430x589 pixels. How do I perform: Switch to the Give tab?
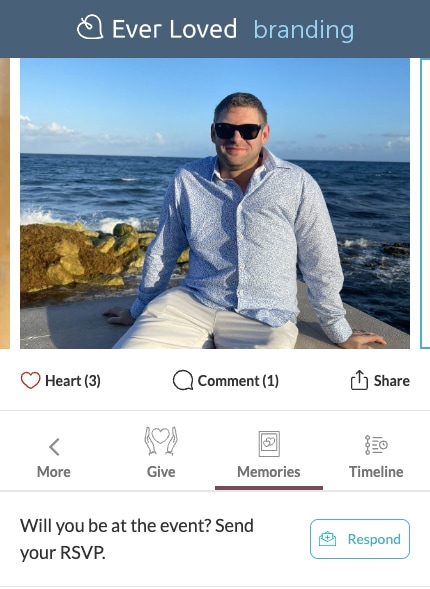161,453
